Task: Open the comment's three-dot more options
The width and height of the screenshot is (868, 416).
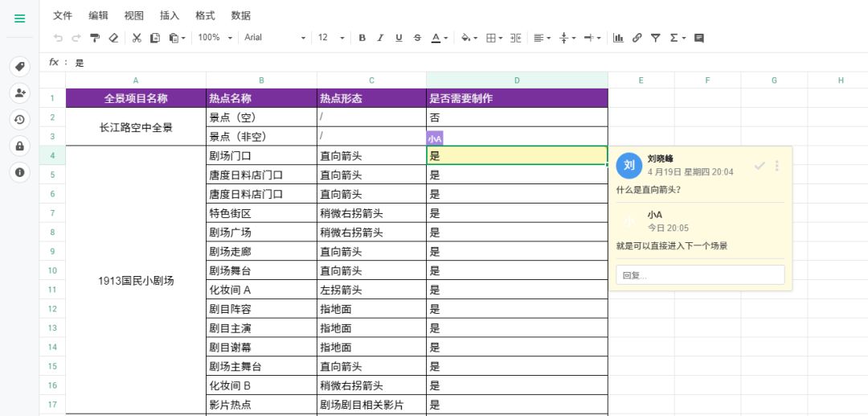Action: tap(777, 166)
